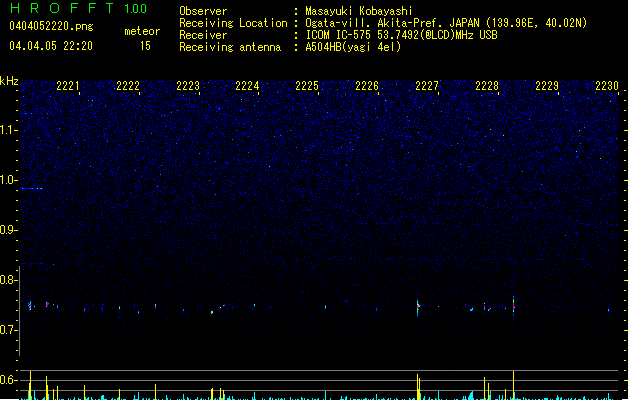
Task: Click the tall yellow intensity bar after 2228
Action: tap(513, 385)
